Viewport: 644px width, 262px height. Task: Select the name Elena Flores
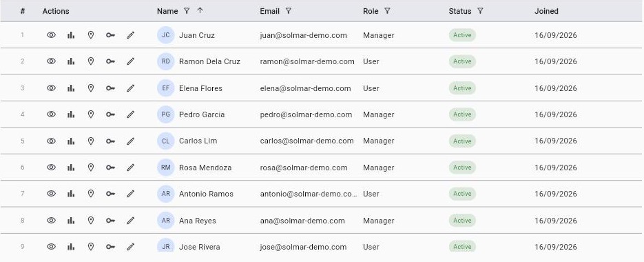coord(201,88)
